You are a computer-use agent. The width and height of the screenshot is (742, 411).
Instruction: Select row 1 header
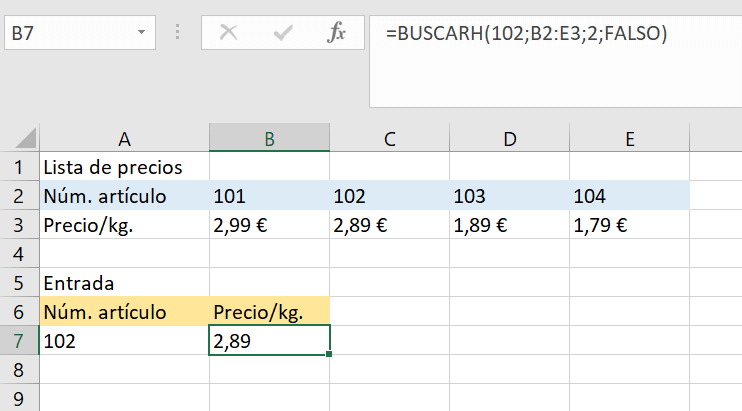(19, 166)
